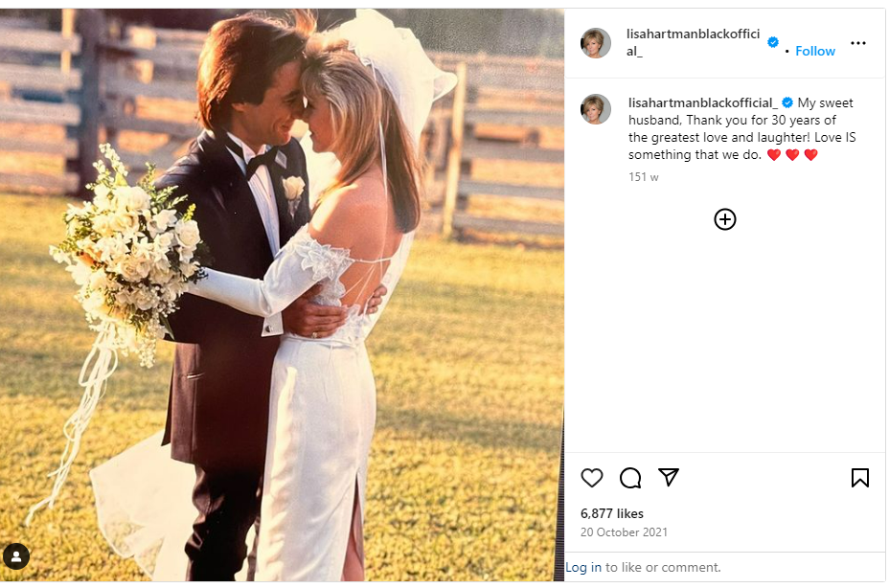Like the post with the heart icon
889x588 pixels.
pos(592,478)
